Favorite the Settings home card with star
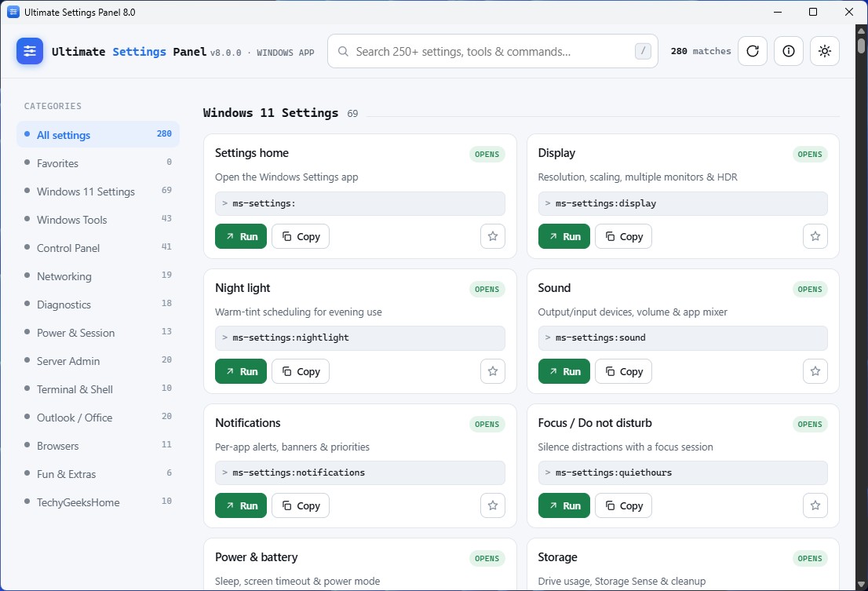 click(493, 236)
